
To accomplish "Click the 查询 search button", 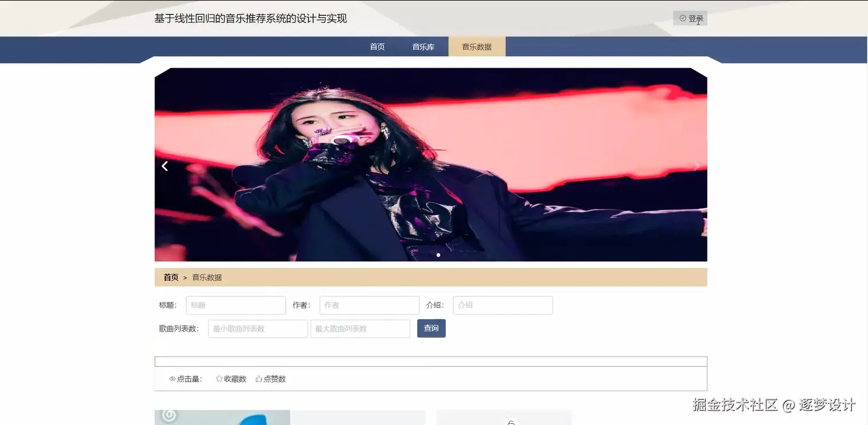I will tap(431, 328).
